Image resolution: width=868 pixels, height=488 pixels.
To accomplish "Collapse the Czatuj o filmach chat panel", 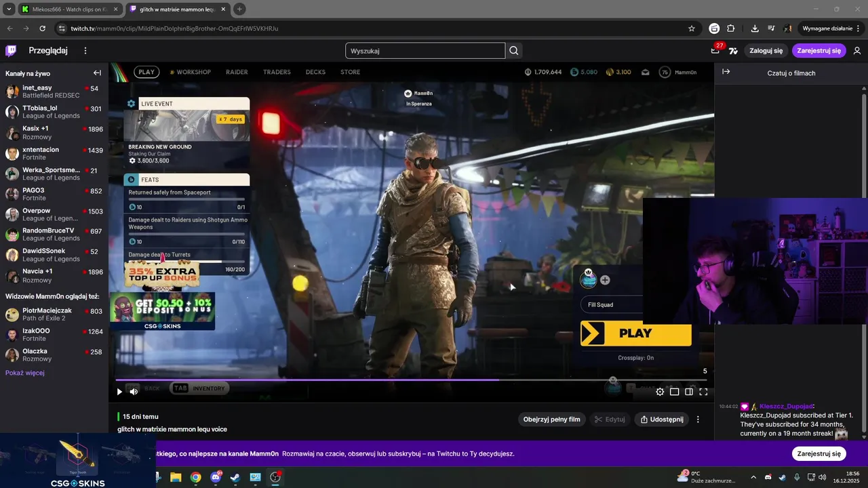I will click(x=726, y=72).
